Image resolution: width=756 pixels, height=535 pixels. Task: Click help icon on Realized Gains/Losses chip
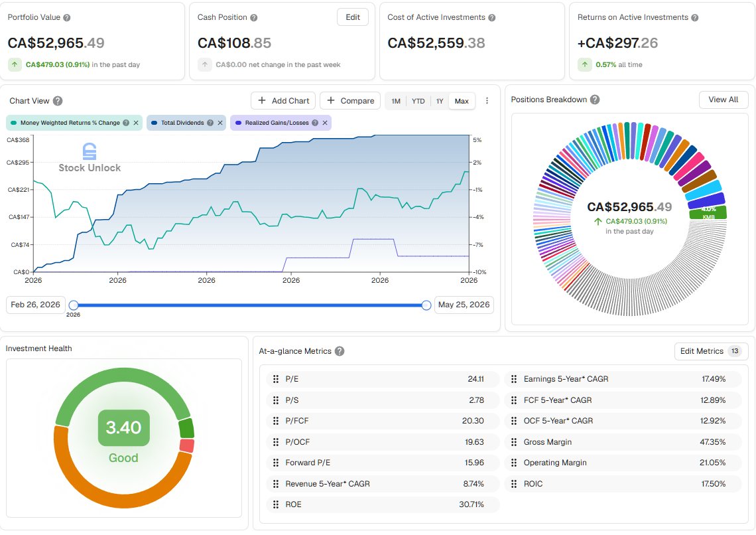315,123
